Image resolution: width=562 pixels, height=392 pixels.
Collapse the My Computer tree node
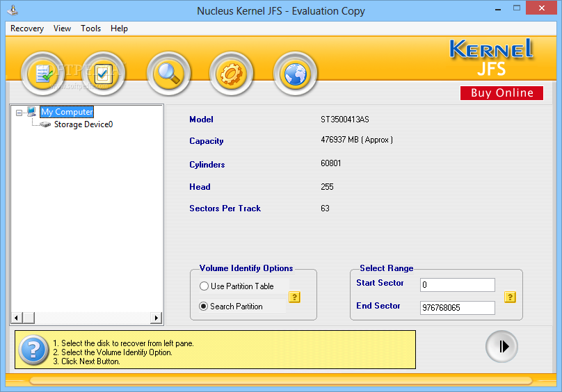[19, 113]
